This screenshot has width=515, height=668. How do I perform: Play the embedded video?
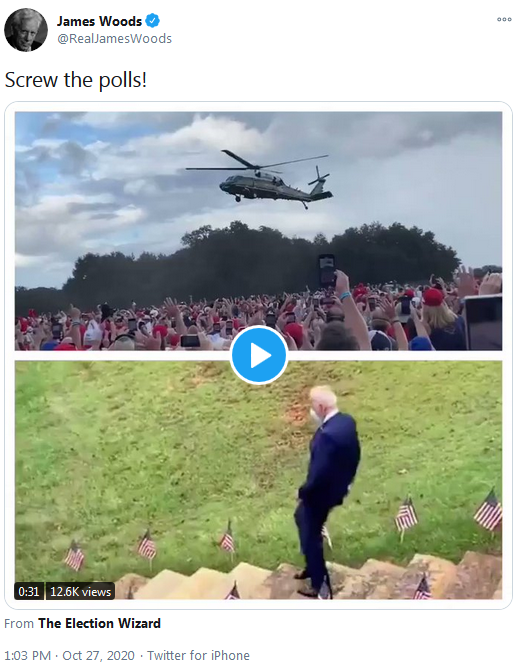259,355
